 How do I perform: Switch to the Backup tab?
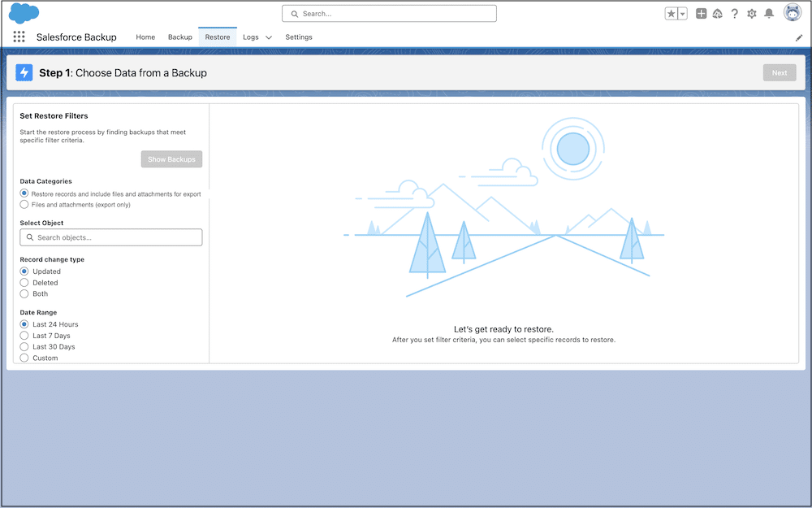[x=180, y=37]
